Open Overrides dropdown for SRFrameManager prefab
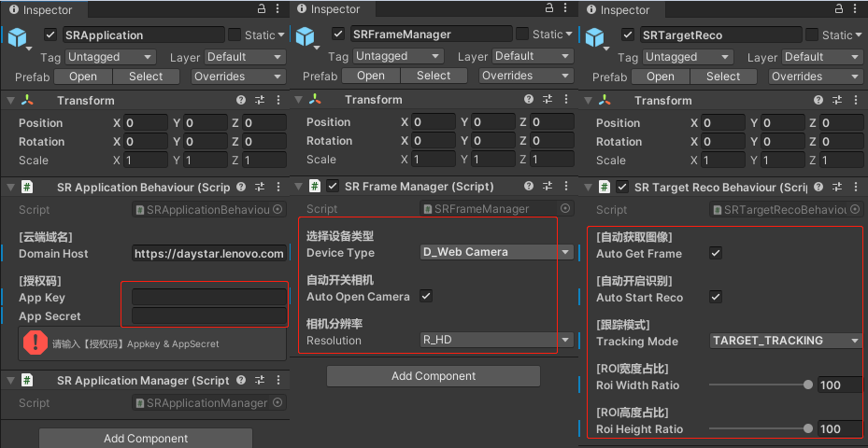 [x=526, y=76]
